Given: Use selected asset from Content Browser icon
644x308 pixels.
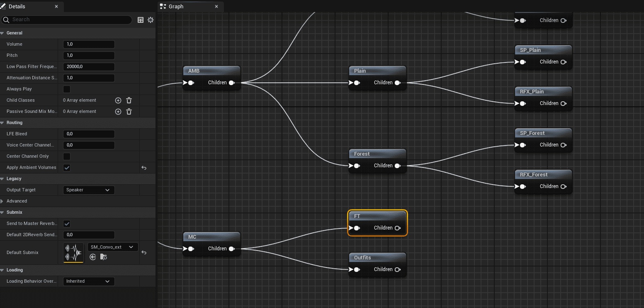Looking at the screenshot, I should [x=93, y=257].
